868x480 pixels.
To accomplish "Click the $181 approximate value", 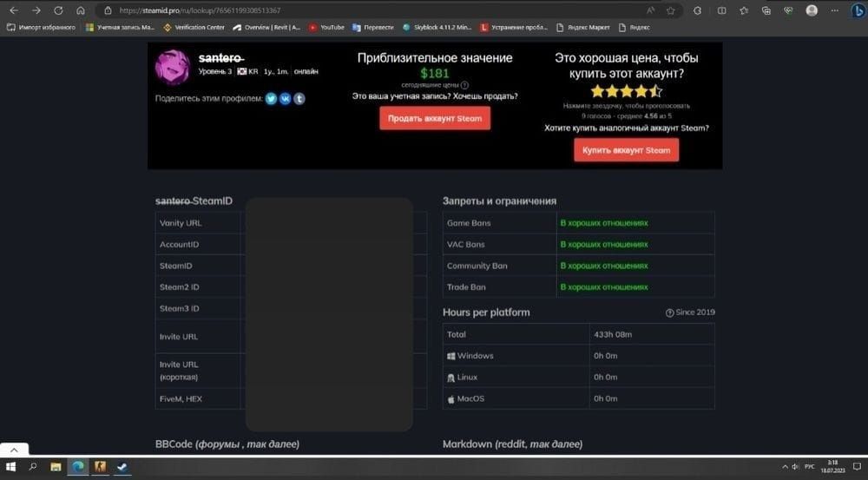I will tap(435, 73).
